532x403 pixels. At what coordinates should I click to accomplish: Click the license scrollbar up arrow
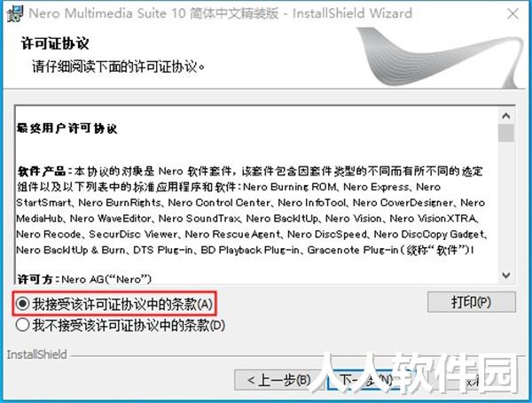(x=506, y=116)
